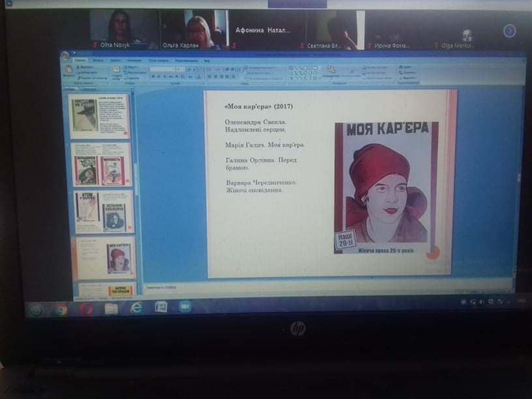Show next Zoom participants with arrow

click(509, 31)
